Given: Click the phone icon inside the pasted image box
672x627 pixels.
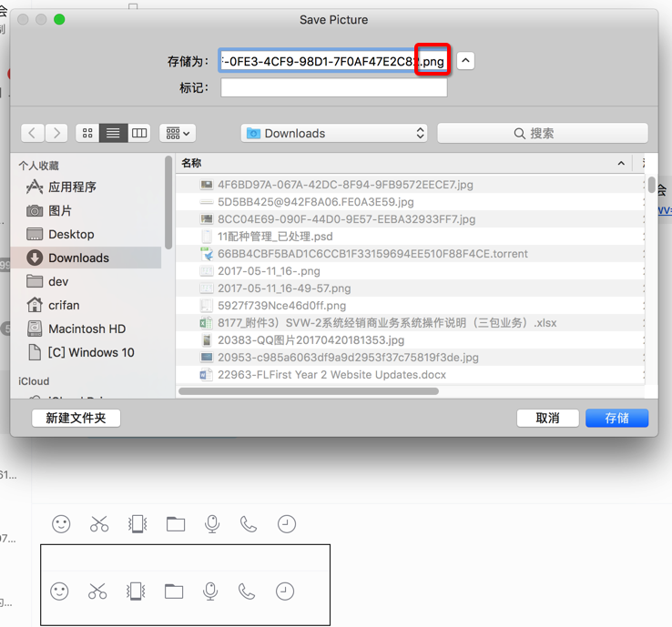Looking at the screenshot, I should coord(247,592).
